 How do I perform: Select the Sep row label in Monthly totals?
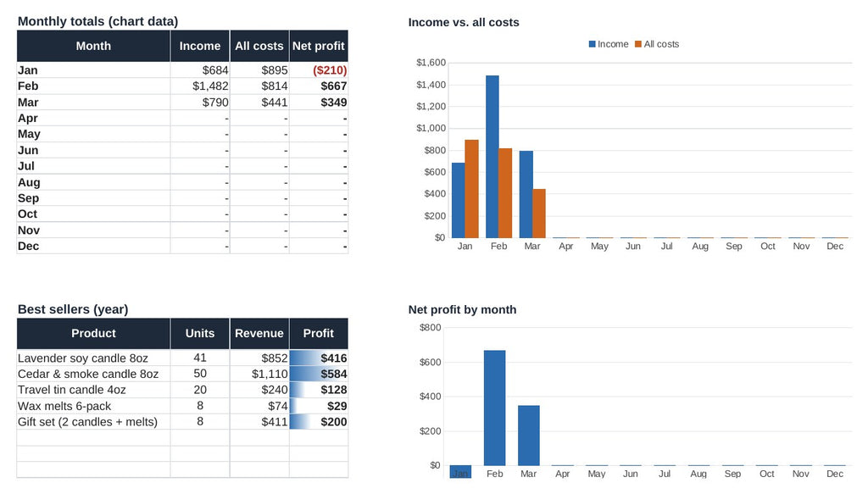93,198
